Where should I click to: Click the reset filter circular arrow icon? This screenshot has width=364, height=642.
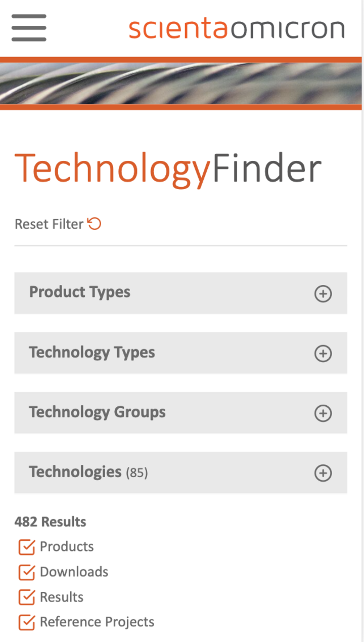pos(95,224)
